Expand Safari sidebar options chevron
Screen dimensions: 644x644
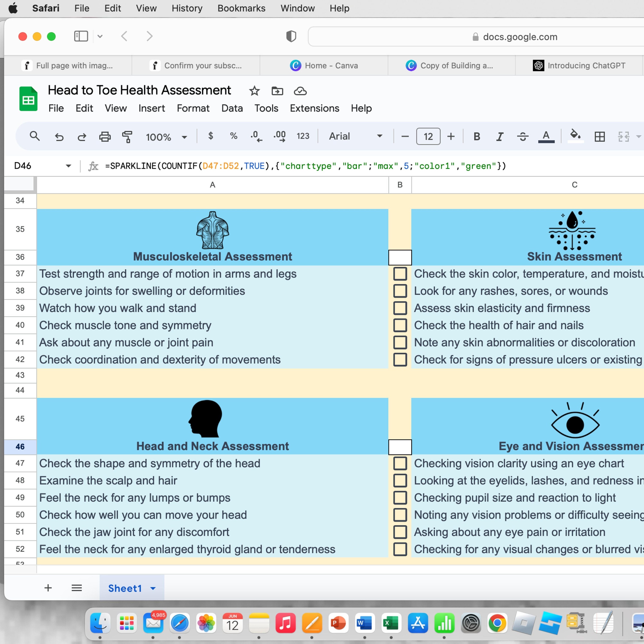100,36
